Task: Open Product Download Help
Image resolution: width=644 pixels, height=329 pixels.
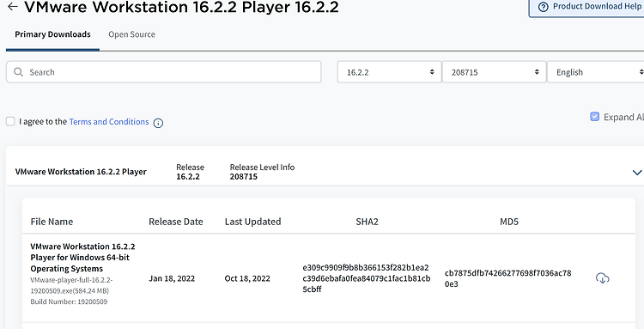Action: coord(587,7)
